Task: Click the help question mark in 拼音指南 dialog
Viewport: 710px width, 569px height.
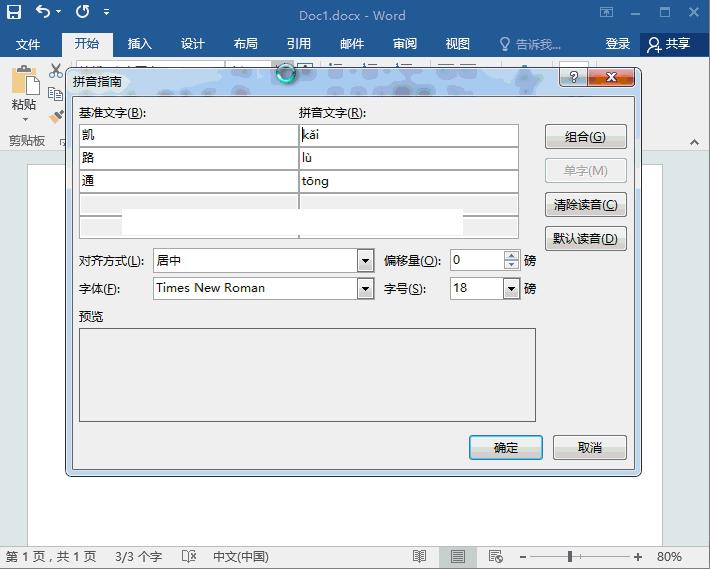Action: [573, 77]
